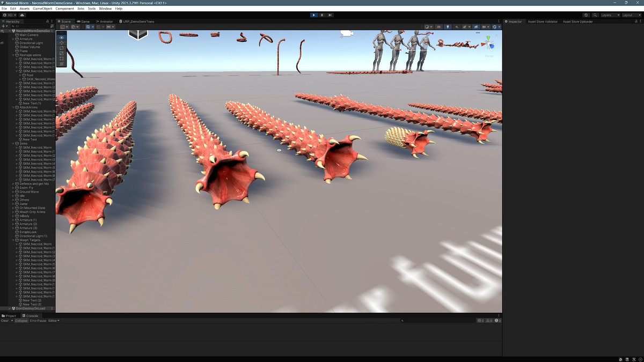
Task: Click the Console search field
Action: point(437,321)
